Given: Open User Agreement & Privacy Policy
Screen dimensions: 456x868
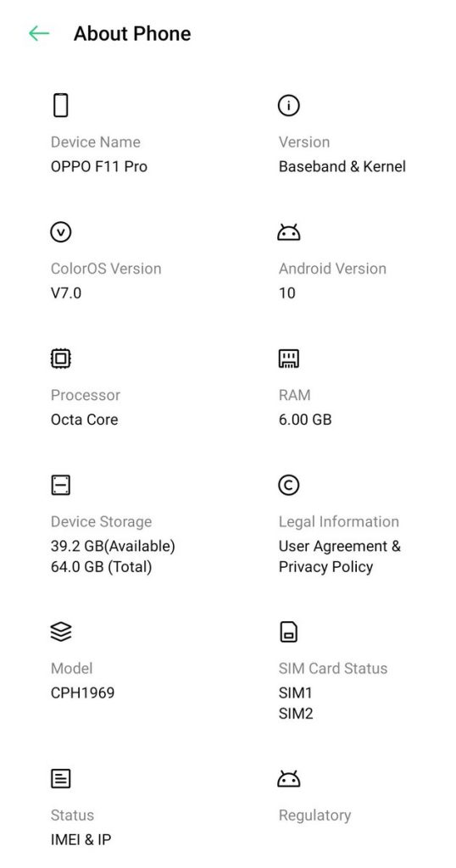Looking at the screenshot, I should 339,556.
